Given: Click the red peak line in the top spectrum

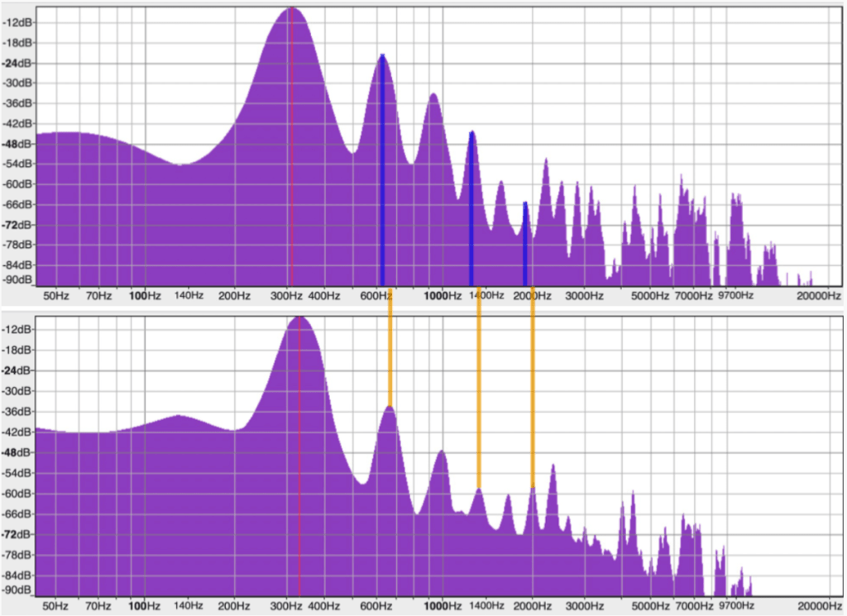Looking at the screenshot, I should click(x=291, y=149).
